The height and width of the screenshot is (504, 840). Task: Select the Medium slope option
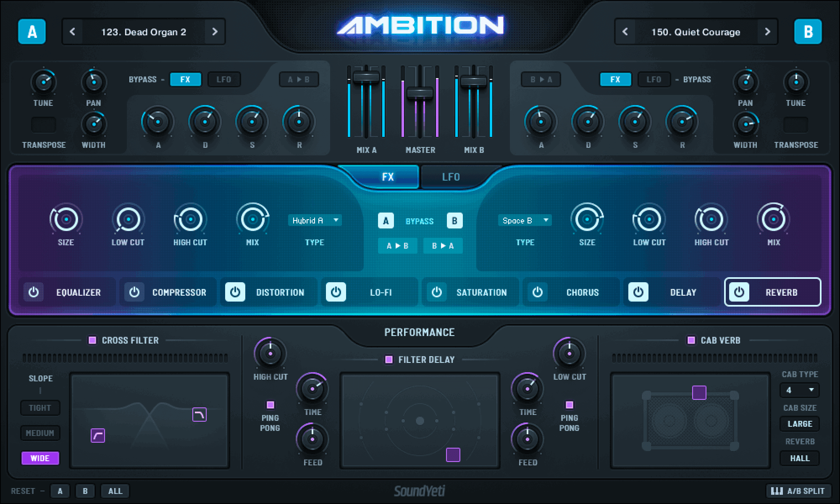click(40, 433)
